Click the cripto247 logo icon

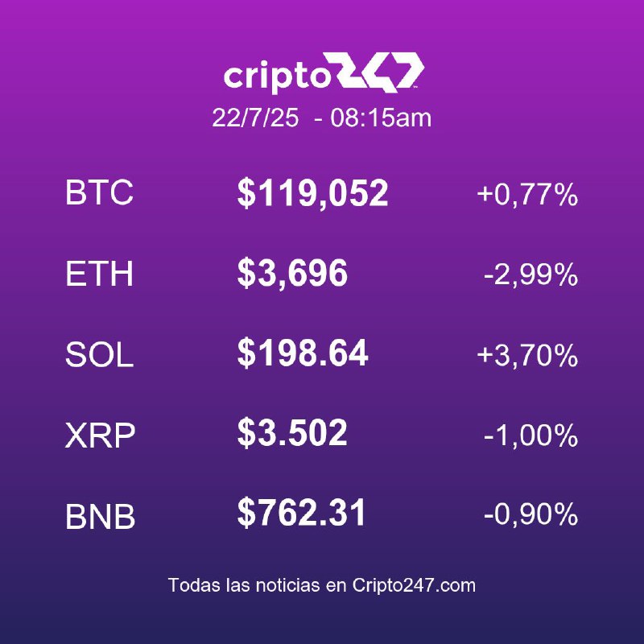coord(380,72)
